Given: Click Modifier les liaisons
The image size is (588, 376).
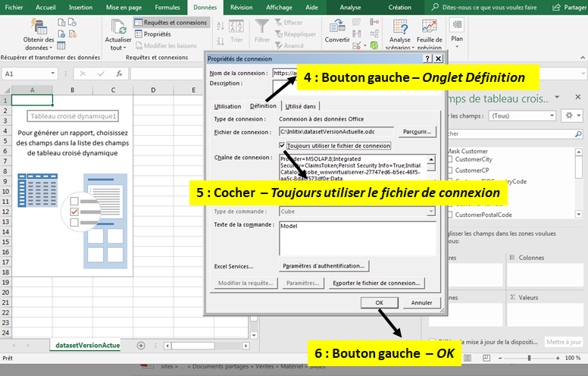Looking at the screenshot, I should coord(166,45).
